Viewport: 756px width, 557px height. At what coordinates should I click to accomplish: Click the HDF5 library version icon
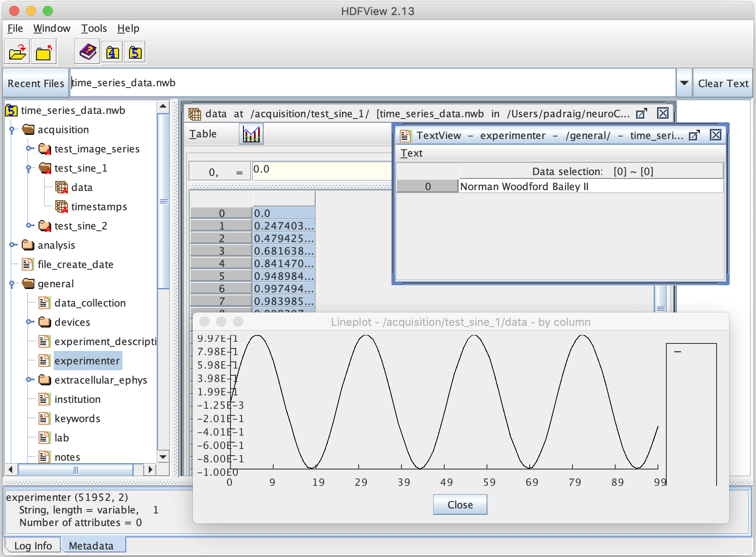coord(135,53)
